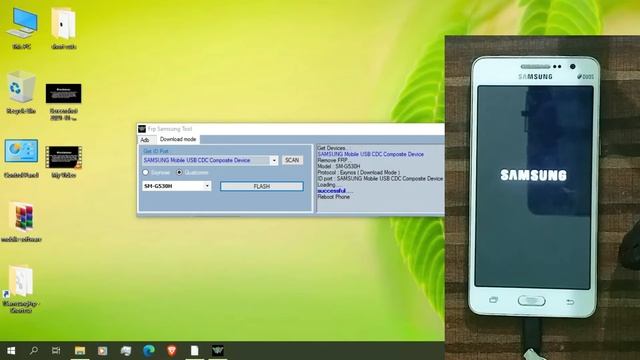Viewport: 640px width, 360px height.
Task: Select the Qualcomm radio button
Action: pos(179,173)
